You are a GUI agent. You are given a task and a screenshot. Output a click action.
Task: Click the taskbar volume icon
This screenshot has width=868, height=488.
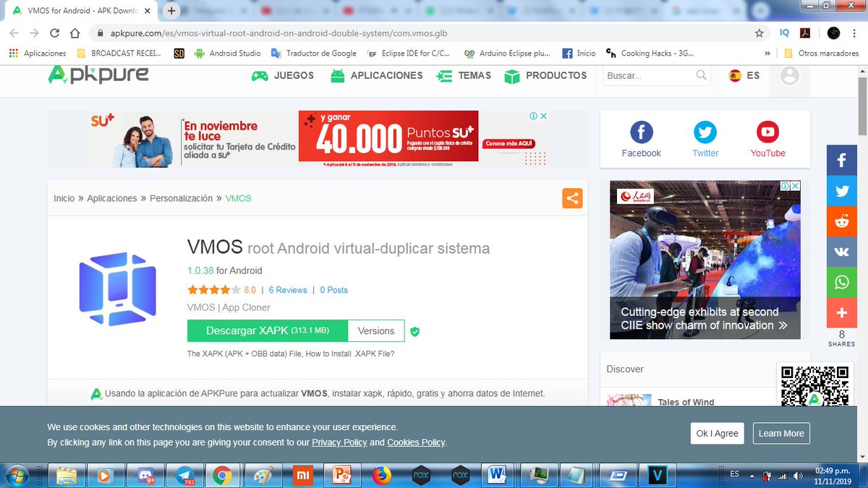click(798, 475)
